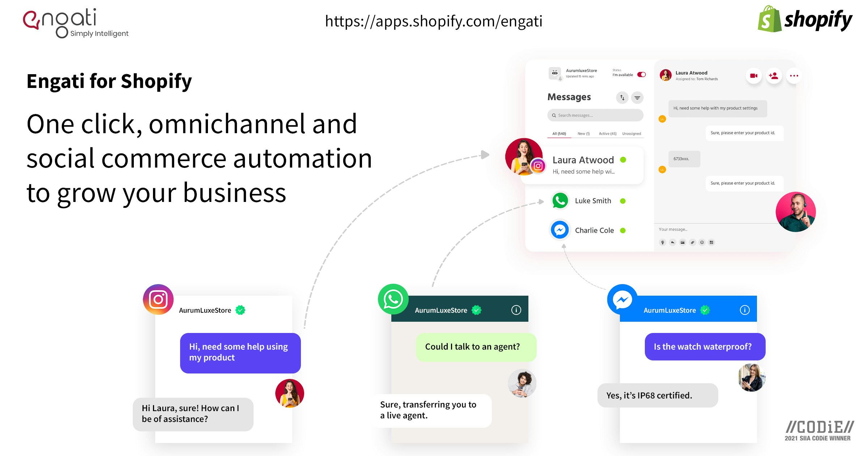Screen dimensions: 868x456
Task: Click the paperclip attach icon
Action: 692,242
